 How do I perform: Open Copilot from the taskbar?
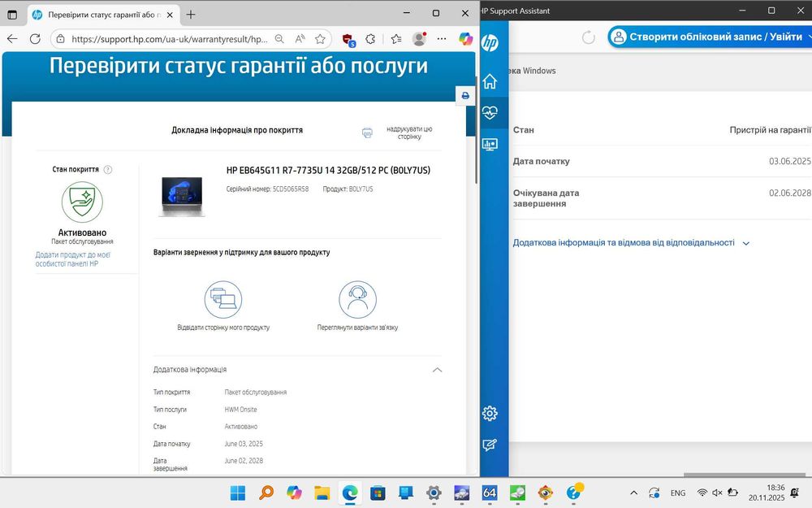pos(294,493)
